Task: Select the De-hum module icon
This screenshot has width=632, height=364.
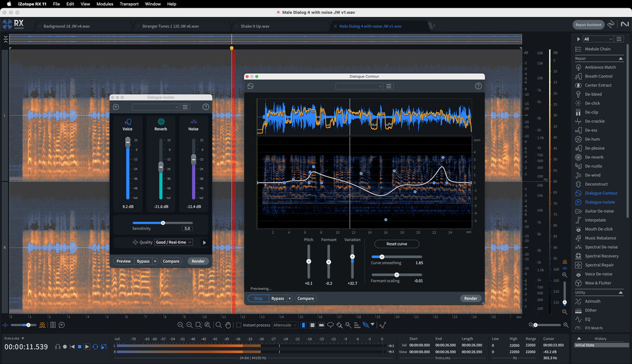Action: click(x=578, y=139)
